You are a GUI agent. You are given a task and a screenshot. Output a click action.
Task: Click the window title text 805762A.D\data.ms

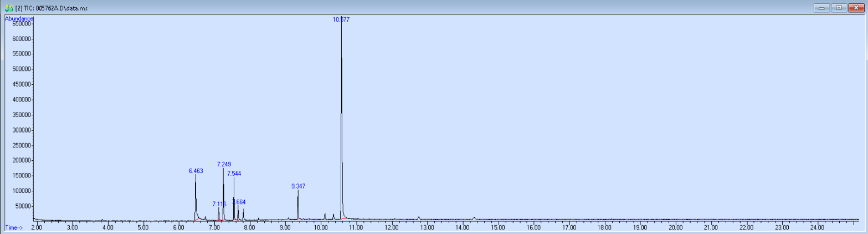click(62, 9)
